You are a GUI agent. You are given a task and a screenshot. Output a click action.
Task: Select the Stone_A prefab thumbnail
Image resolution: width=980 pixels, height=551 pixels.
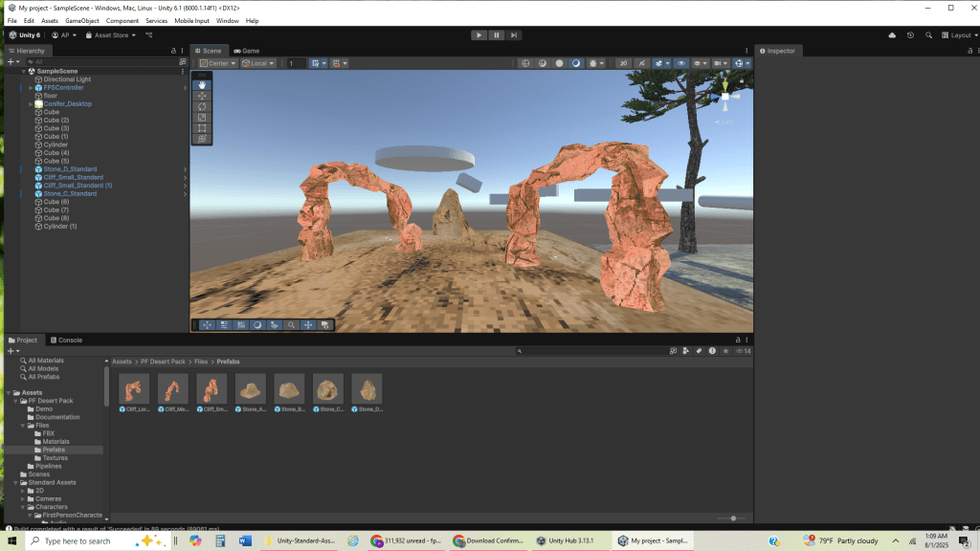pos(251,389)
